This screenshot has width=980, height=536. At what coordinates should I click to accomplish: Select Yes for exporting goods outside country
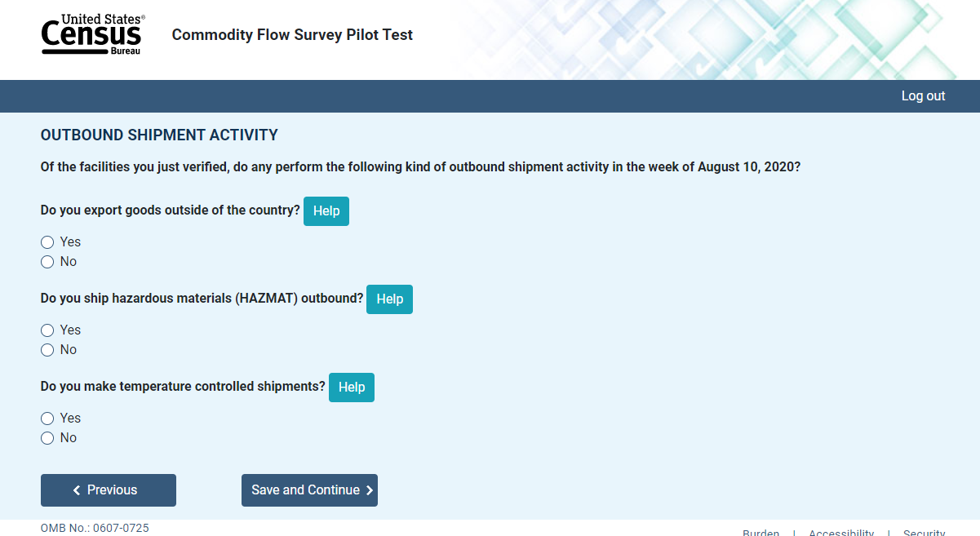pos(47,242)
